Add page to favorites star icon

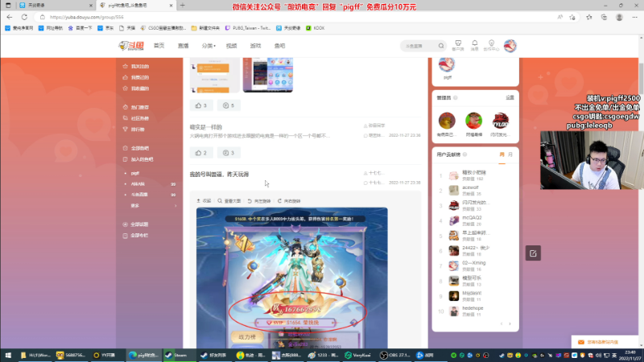572,17
